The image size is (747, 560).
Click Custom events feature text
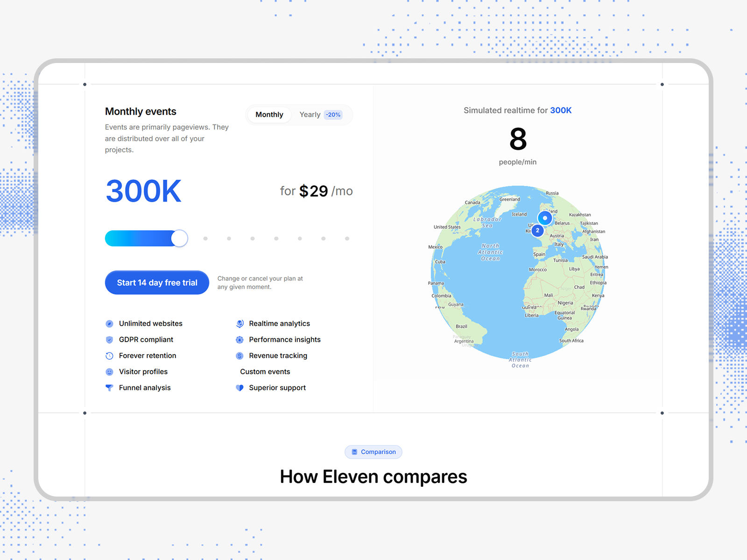pyautogui.click(x=265, y=372)
